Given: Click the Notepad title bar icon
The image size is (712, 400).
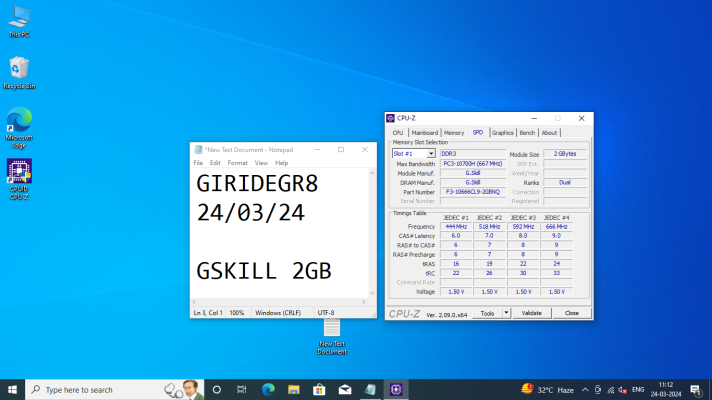Looking at the screenshot, I should tap(198, 150).
